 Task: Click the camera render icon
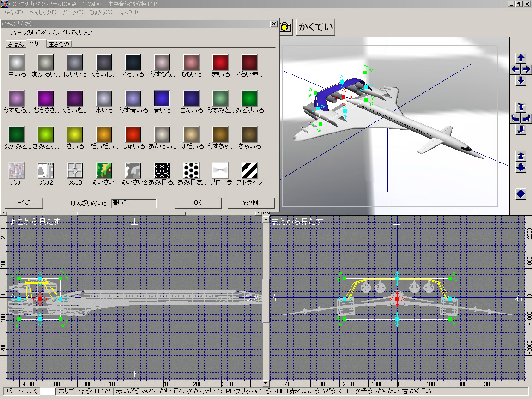point(285,27)
